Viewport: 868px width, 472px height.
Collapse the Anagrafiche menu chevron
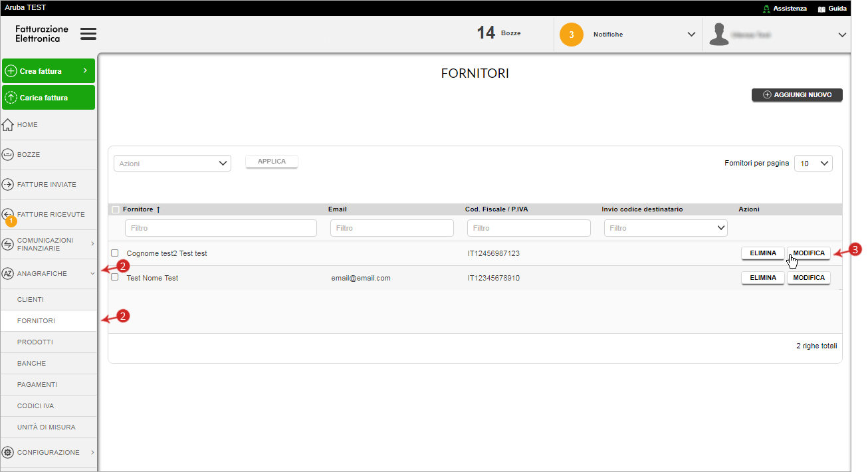coord(92,274)
